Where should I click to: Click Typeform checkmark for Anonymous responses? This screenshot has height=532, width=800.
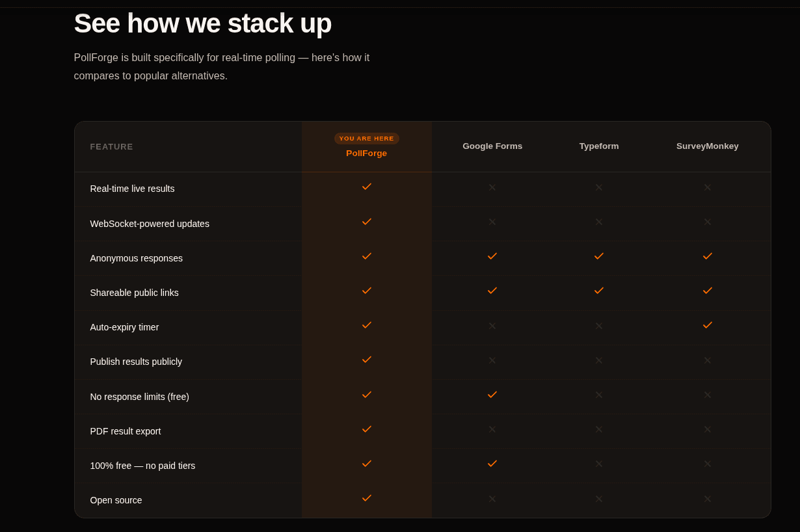[599, 256]
